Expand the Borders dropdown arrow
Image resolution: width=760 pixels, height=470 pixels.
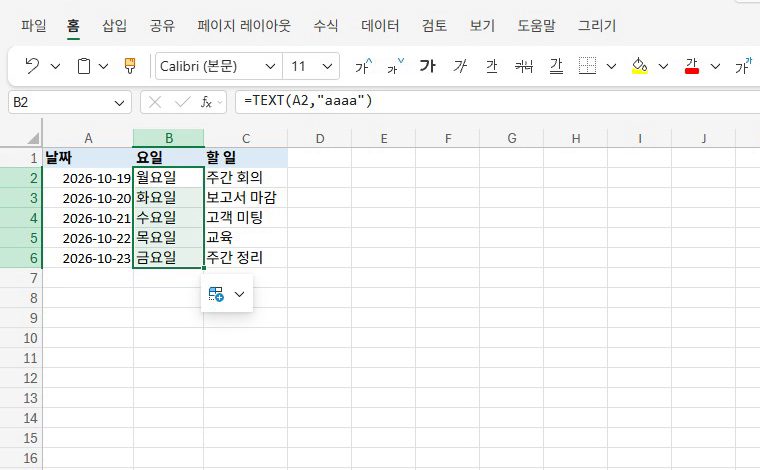612,66
